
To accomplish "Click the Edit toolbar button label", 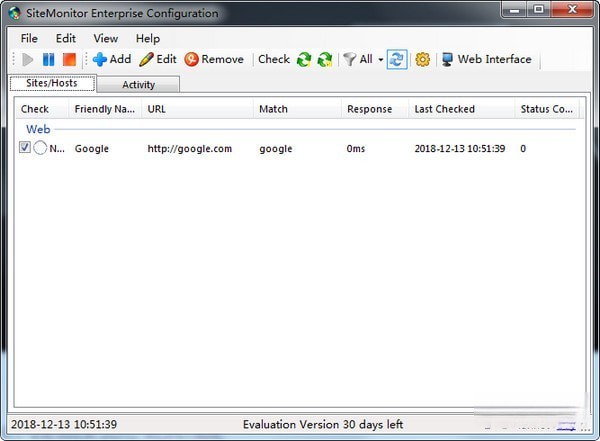I will pos(166,59).
